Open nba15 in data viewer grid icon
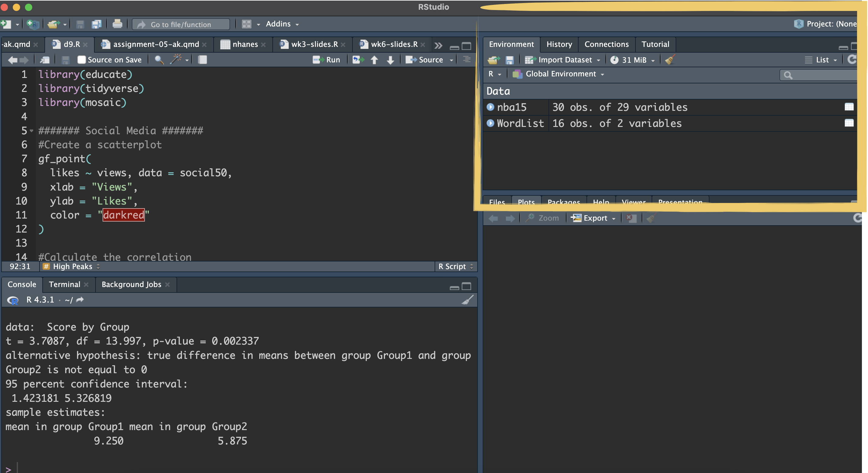868x473 pixels. point(849,107)
